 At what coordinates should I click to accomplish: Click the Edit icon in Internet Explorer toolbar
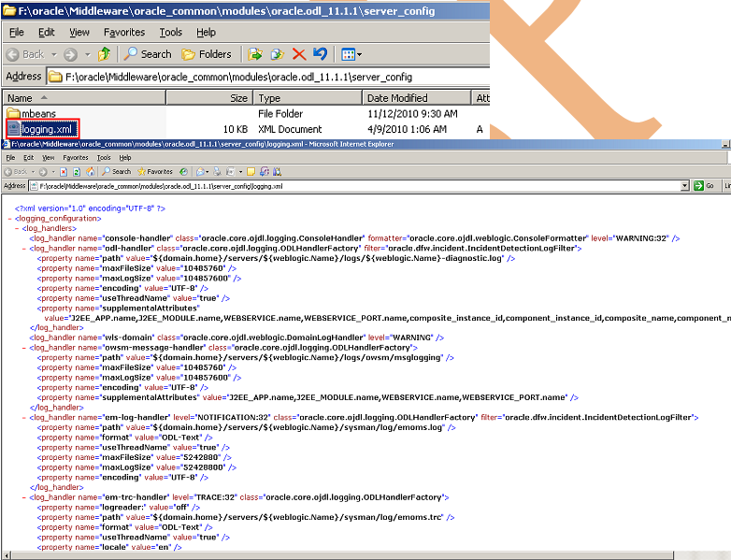click(231, 172)
